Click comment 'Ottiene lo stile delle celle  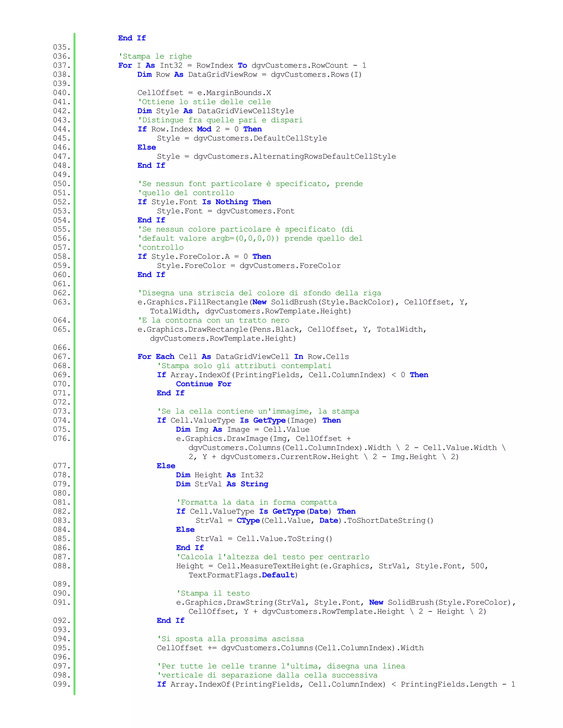204,102
